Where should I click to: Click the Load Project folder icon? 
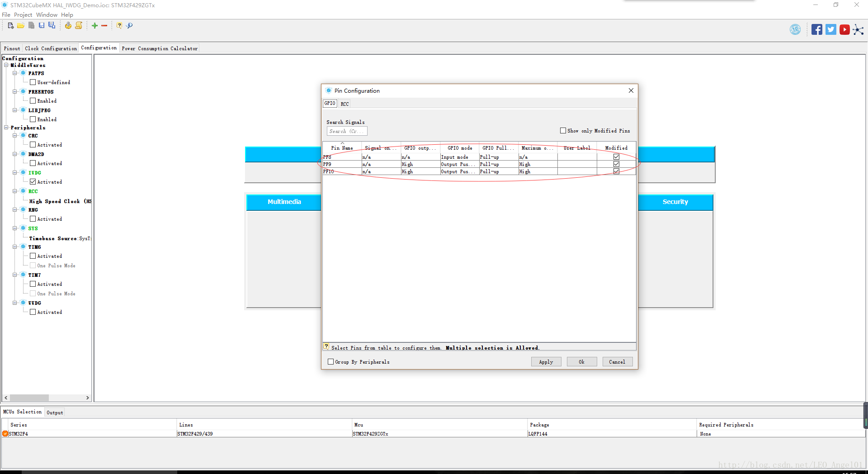point(21,26)
